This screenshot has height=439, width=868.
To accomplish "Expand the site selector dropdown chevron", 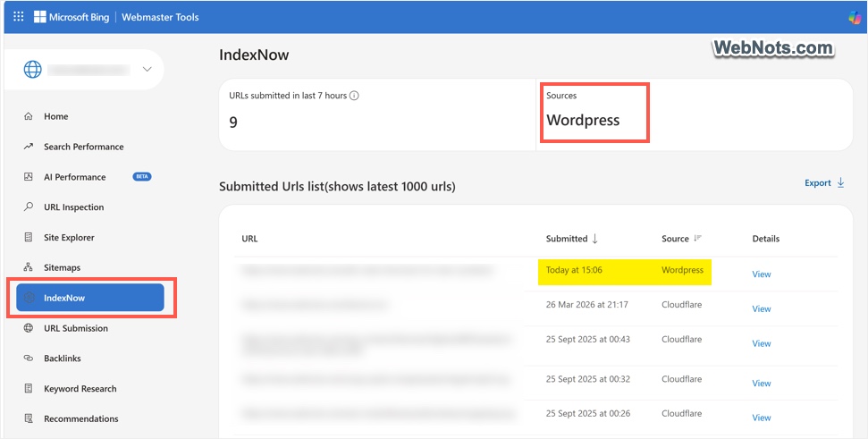I will pos(147,70).
